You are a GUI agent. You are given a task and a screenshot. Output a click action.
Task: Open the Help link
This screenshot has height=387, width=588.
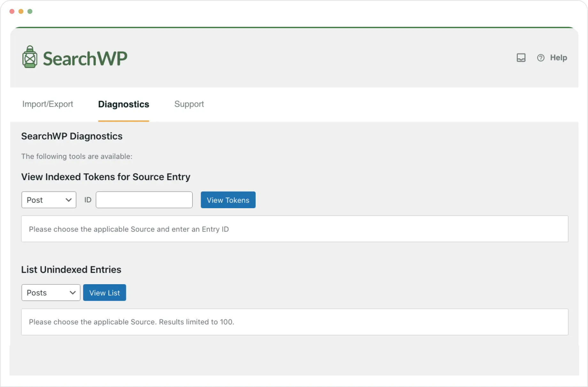[x=558, y=58]
